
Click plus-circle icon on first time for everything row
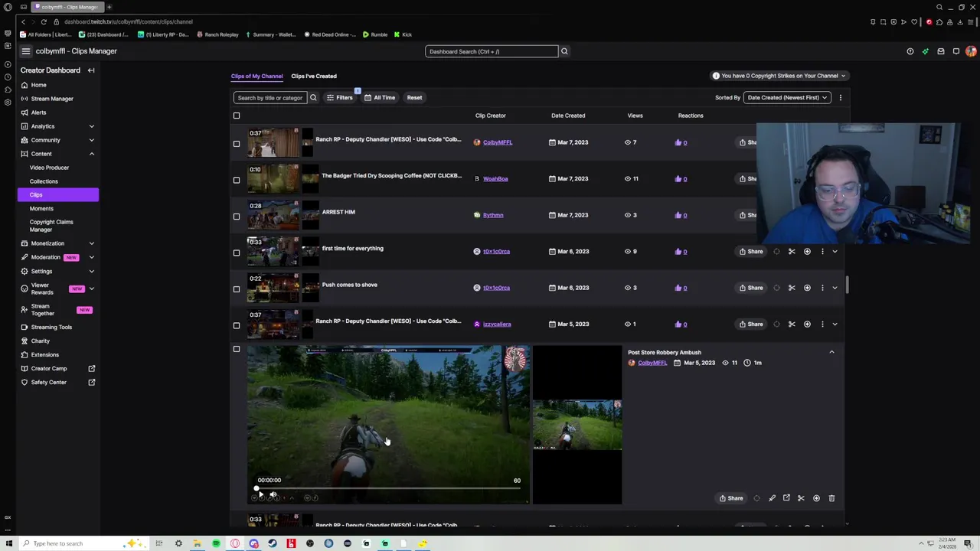tap(807, 251)
